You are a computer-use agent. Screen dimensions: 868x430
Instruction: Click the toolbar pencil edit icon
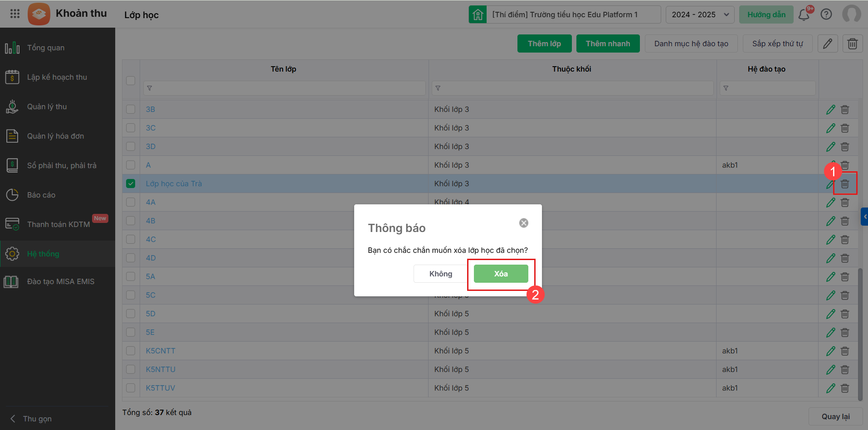click(828, 43)
